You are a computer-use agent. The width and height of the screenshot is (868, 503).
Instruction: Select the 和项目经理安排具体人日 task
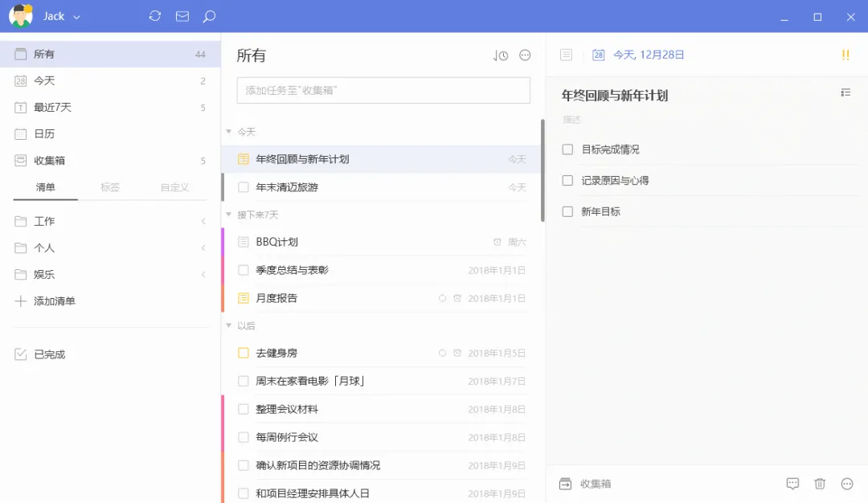pos(381,493)
